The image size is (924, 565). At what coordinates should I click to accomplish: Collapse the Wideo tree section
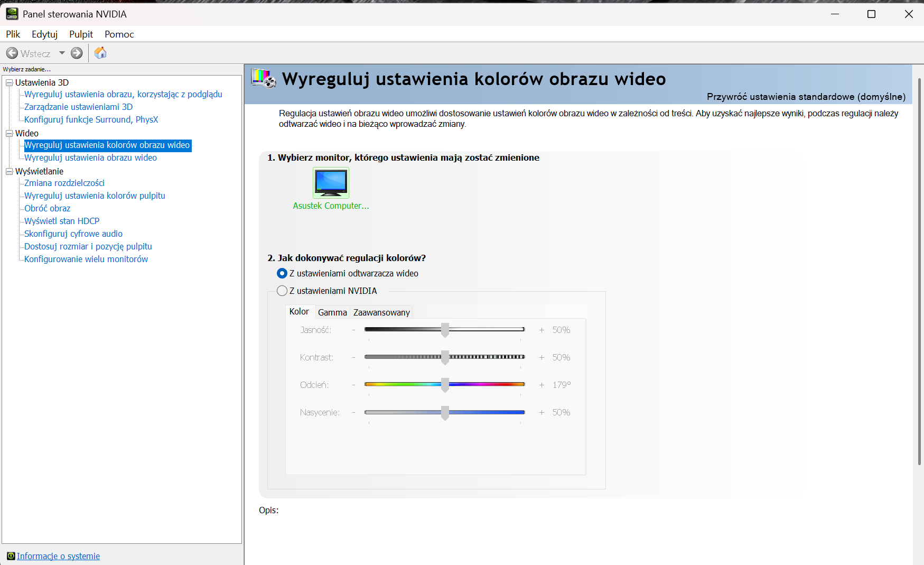9,133
